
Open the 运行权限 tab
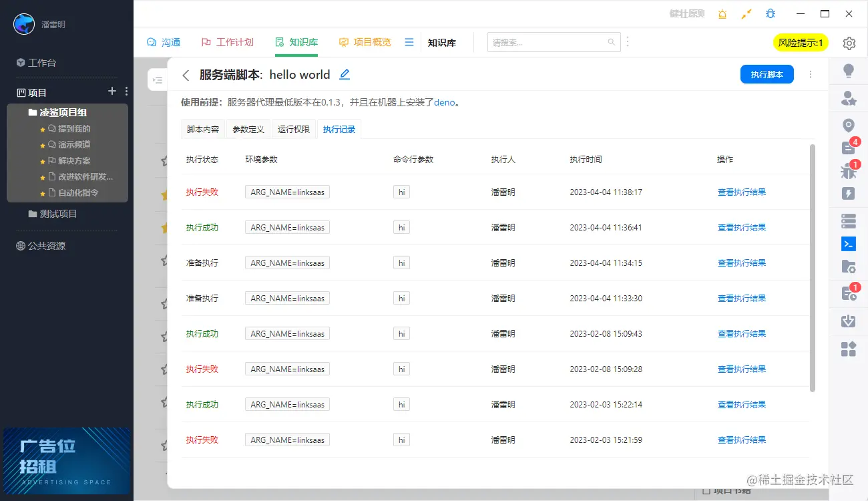(x=294, y=129)
